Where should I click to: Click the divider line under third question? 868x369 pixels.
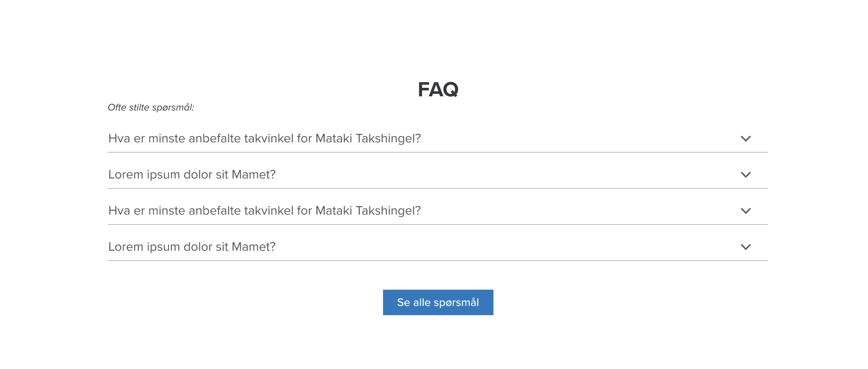[x=438, y=225]
